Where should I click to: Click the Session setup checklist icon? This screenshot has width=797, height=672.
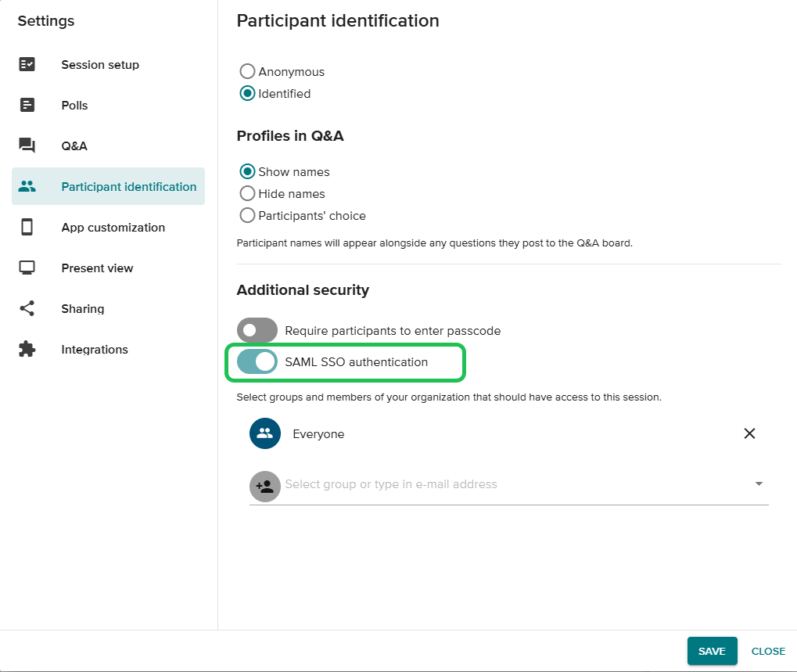pos(27,65)
